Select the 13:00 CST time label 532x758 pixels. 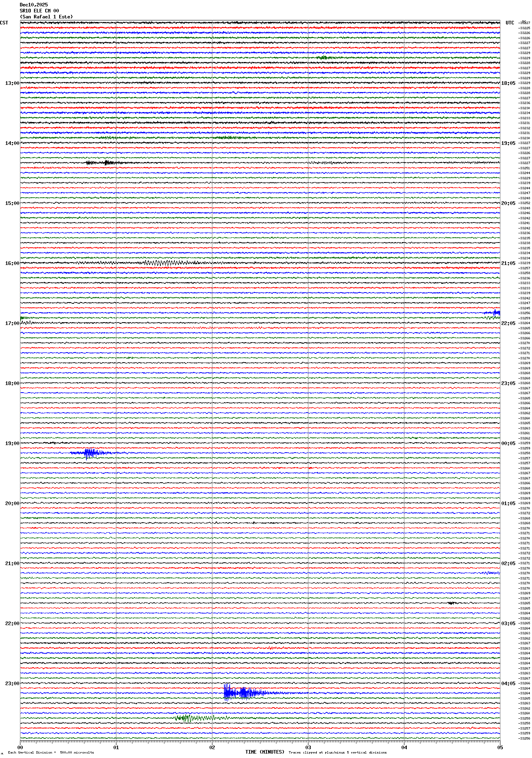click(12, 83)
